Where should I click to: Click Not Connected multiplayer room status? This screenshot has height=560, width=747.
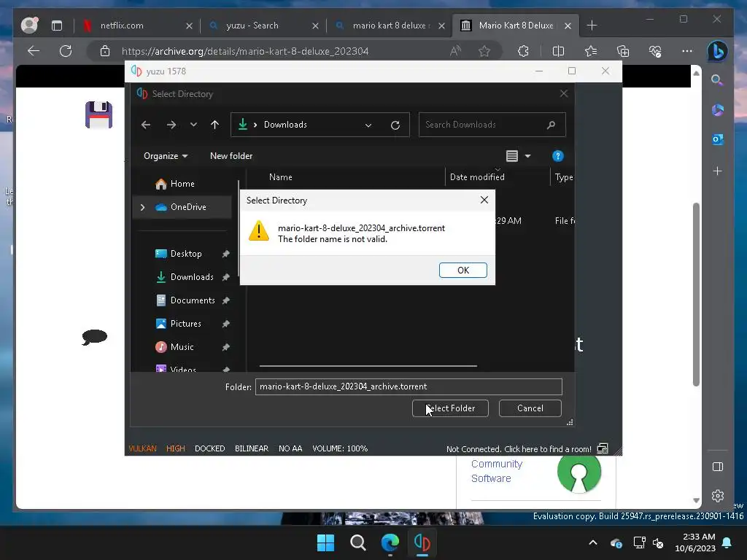click(519, 449)
